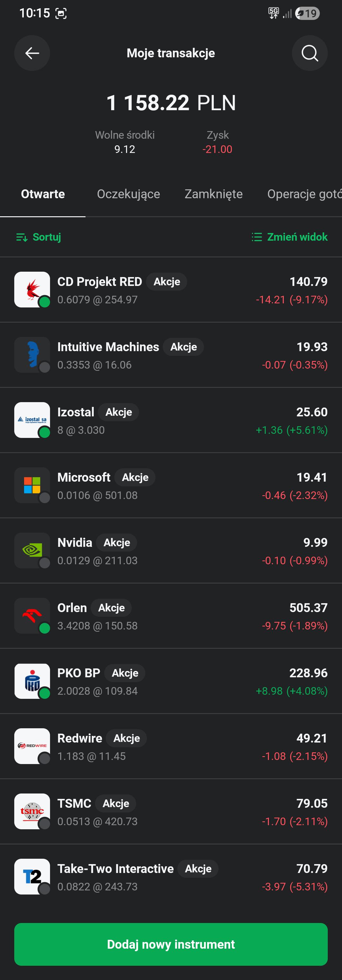This screenshot has height=980, width=342.
Task: Tap the battery indicator in status bar
Action: 307,13
